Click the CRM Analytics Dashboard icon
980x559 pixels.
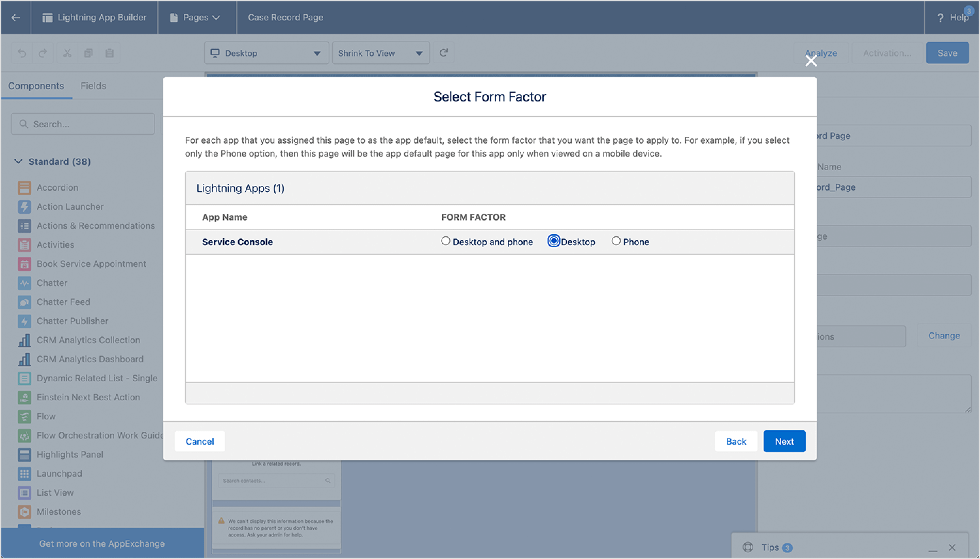(x=24, y=359)
